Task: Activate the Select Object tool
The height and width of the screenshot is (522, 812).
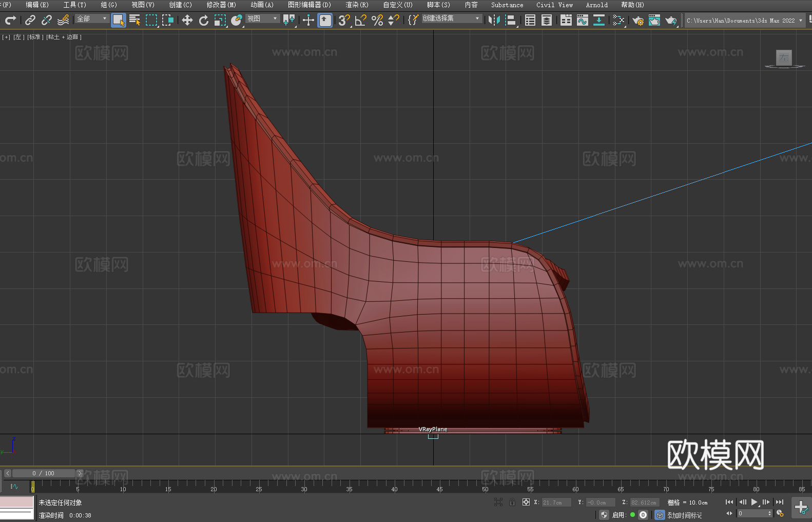Action: pyautogui.click(x=119, y=20)
